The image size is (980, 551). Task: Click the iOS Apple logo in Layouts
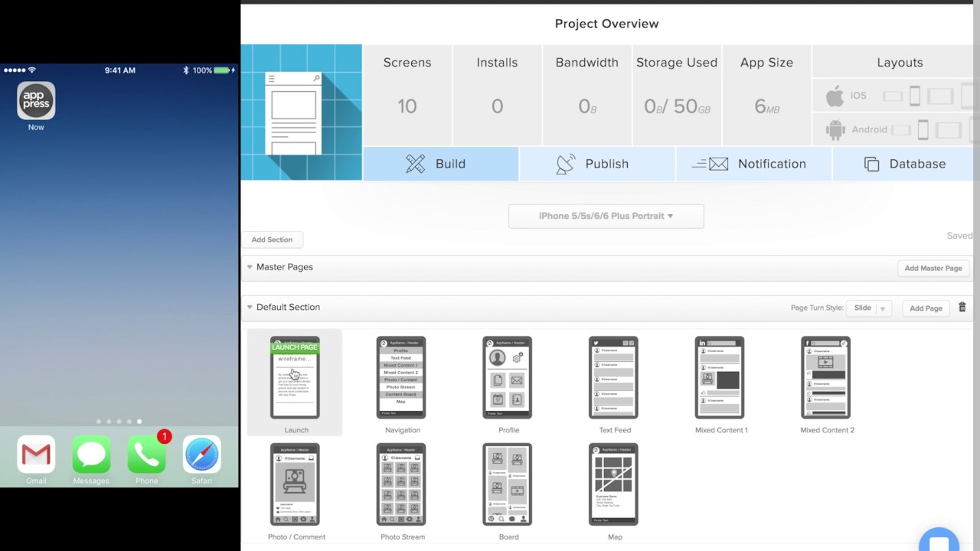click(x=835, y=96)
